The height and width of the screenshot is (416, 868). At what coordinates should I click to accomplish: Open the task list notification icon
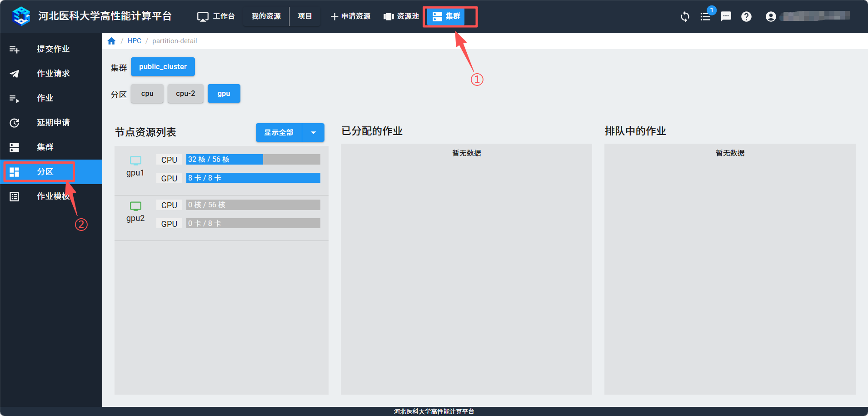pos(705,17)
